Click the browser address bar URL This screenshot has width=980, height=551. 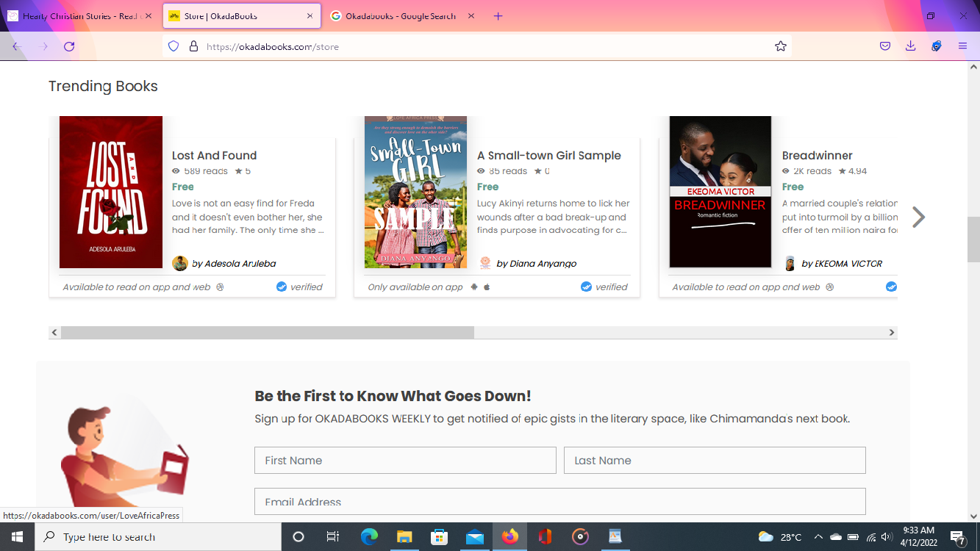(273, 46)
